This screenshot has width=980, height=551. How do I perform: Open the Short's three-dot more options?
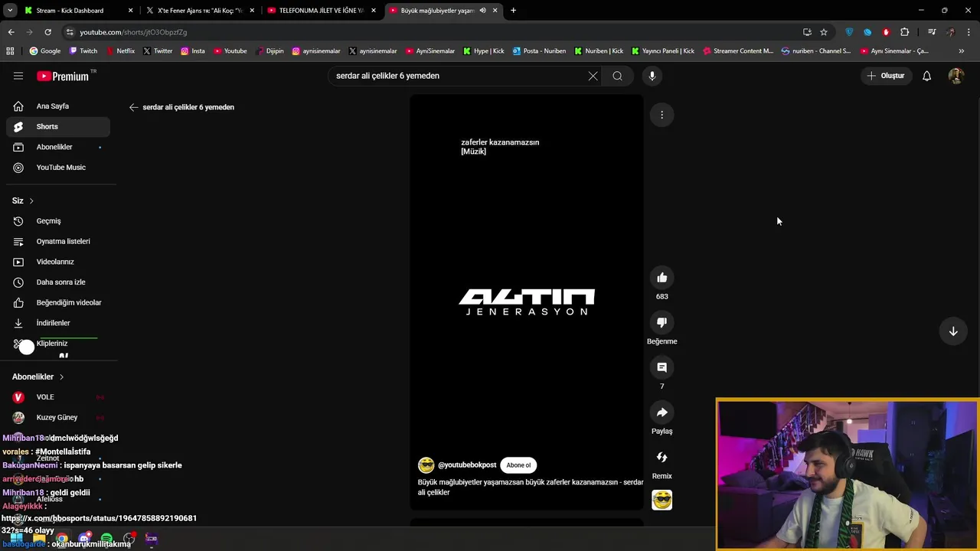pos(662,115)
